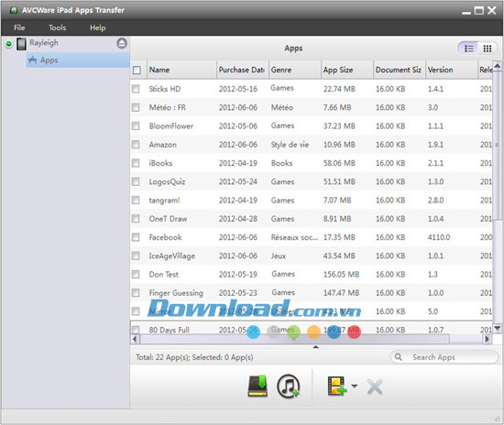Click the AVCWare app logo icon
Viewport: 504px width, 425px height.
coord(14,10)
